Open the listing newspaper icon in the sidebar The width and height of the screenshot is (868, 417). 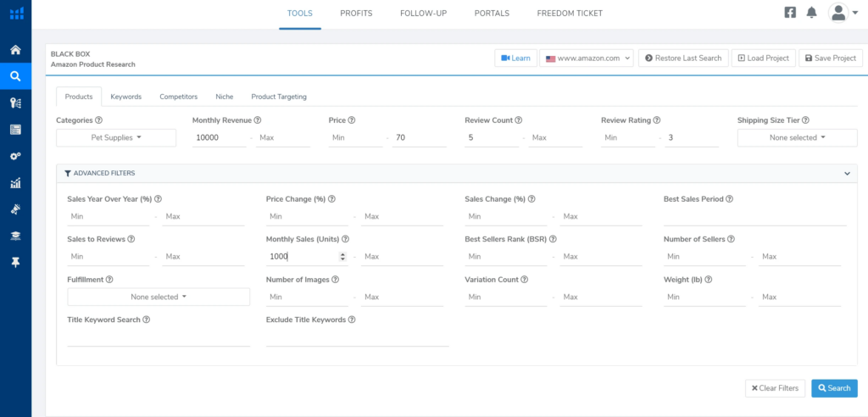(x=15, y=130)
